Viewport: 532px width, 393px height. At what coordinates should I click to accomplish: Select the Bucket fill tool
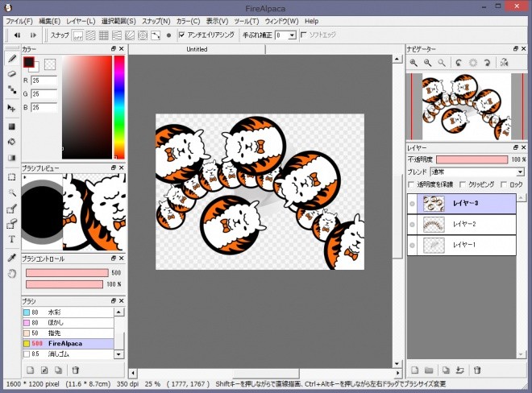[12, 142]
